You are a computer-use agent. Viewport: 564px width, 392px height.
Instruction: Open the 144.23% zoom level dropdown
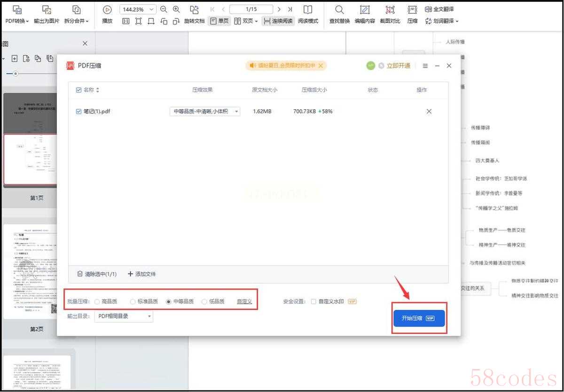click(x=138, y=9)
